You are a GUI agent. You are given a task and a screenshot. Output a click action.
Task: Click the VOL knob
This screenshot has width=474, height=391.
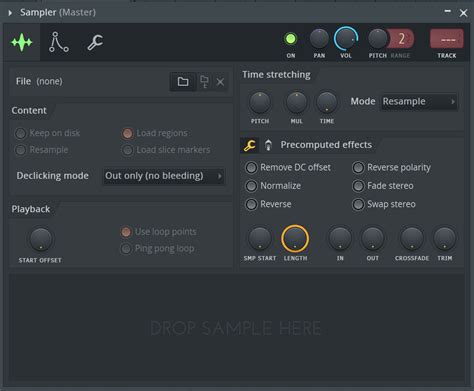click(x=346, y=39)
